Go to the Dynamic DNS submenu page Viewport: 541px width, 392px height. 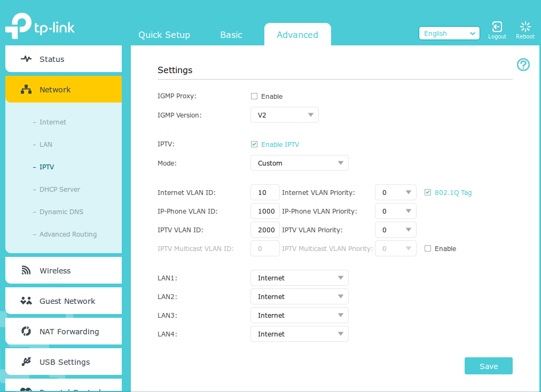click(x=61, y=211)
